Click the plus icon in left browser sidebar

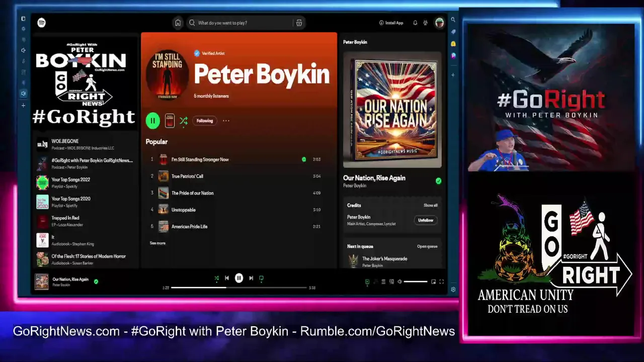pyautogui.click(x=23, y=106)
